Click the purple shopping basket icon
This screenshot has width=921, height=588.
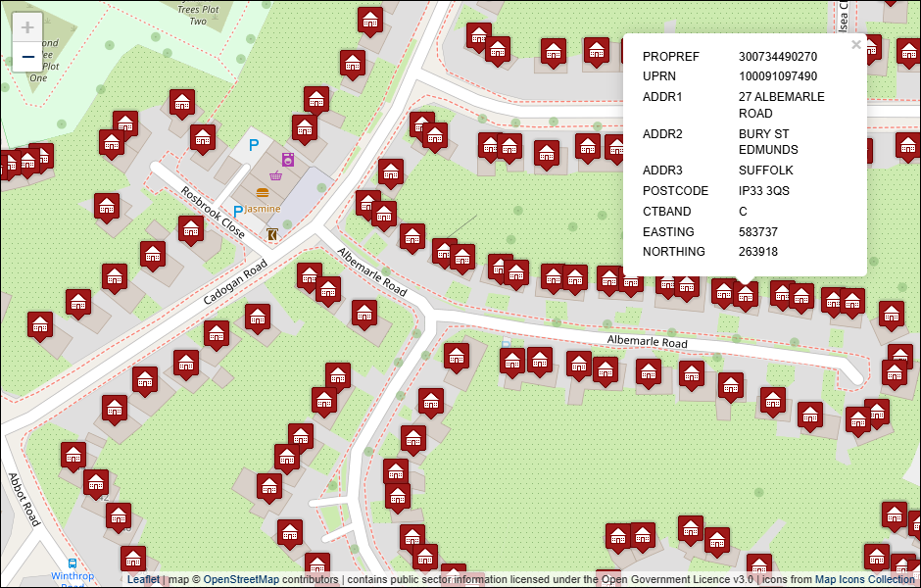pos(277,176)
